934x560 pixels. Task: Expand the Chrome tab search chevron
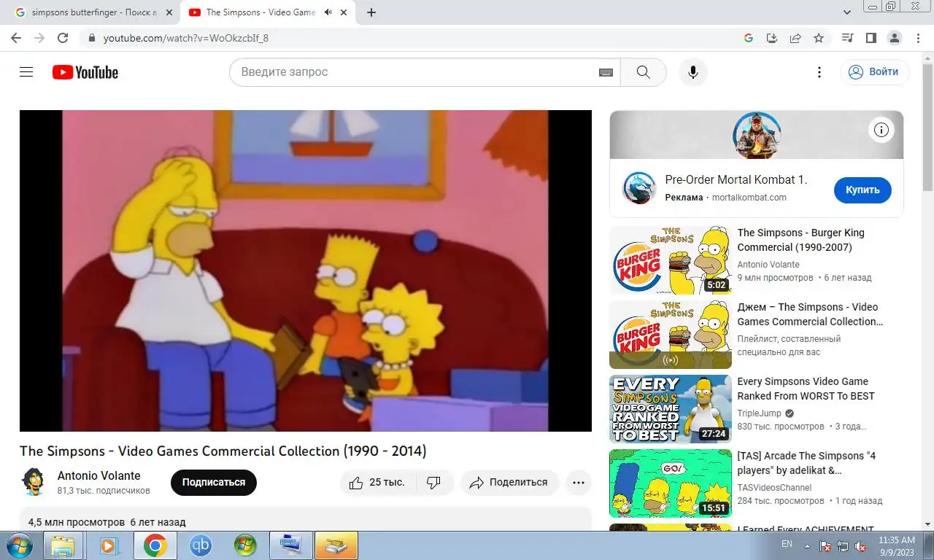(847, 12)
